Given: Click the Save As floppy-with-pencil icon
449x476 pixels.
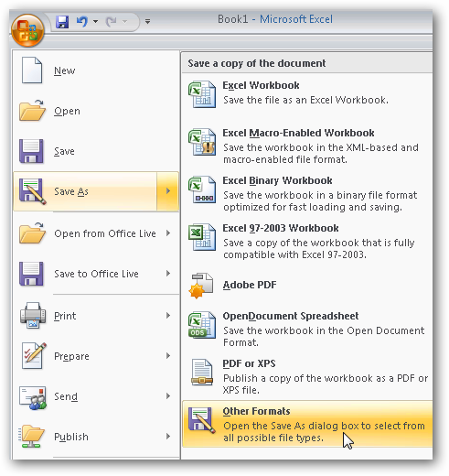Looking at the screenshot, I should (x=32, y=191).
